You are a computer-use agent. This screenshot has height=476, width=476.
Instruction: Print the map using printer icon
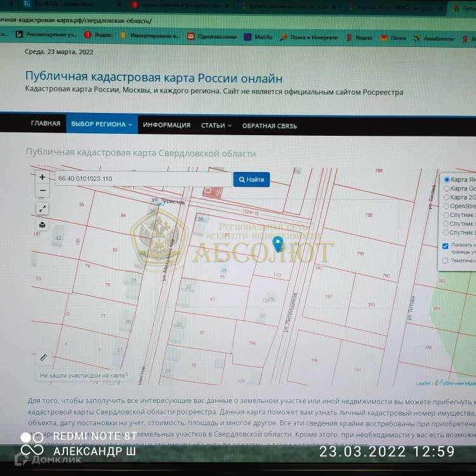(43, 225)
